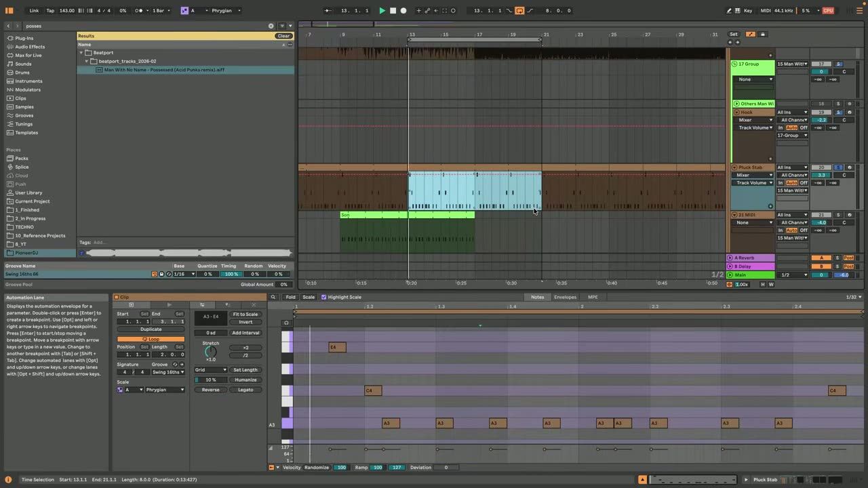Toggle the Arrangement Loop switch
The height and width of the screenshot is (488, 868).
[x=519, y=11]
